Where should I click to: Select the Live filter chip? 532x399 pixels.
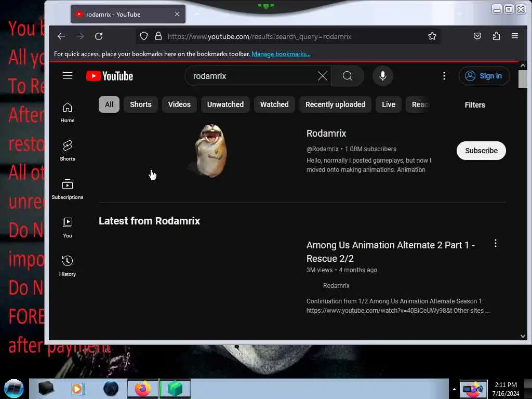click(x=389, y=104)
